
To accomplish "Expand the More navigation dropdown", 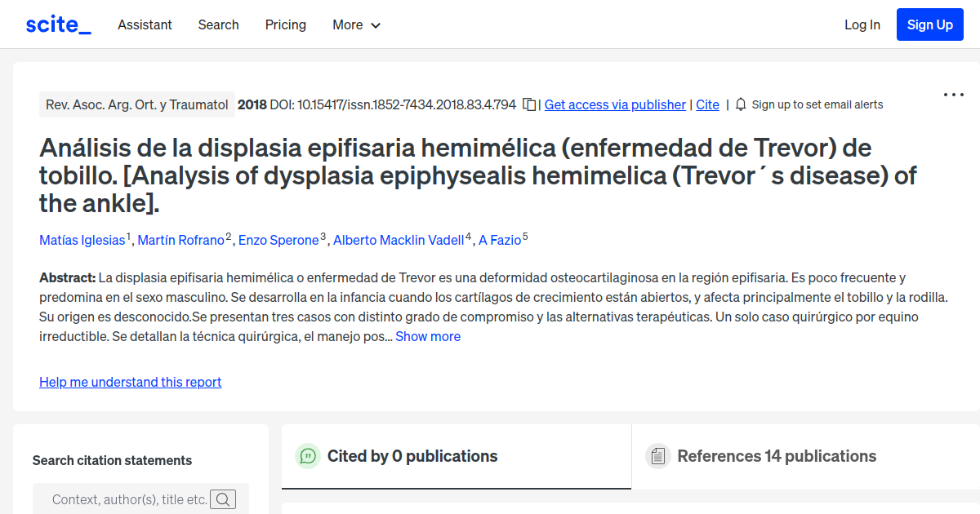I will [x=356, y=24].
